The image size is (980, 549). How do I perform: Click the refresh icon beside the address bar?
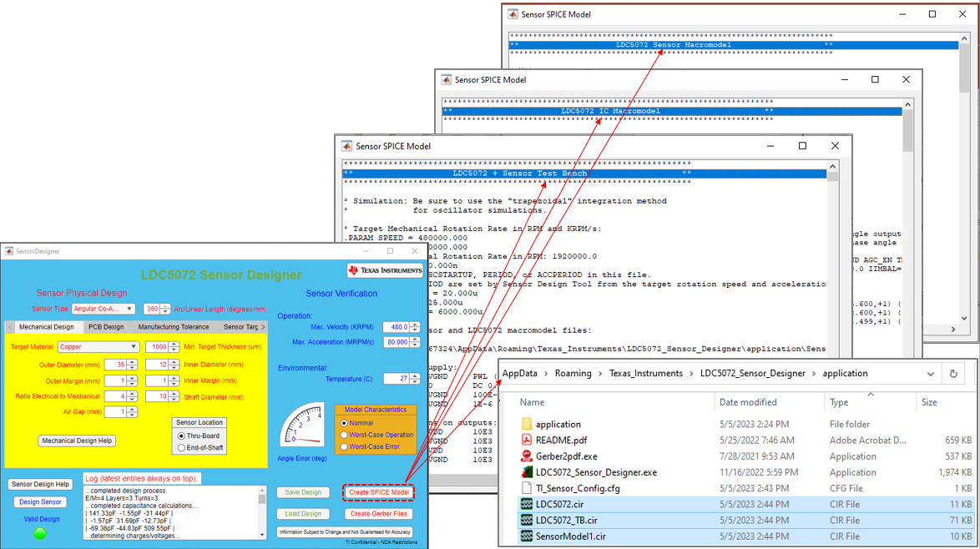(x=954, y=373)
